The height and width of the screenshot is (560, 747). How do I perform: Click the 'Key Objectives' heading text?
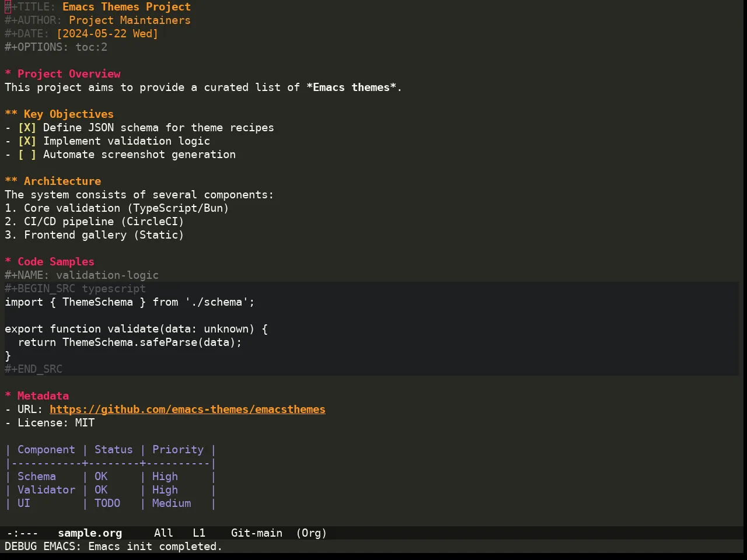point(69,114)
